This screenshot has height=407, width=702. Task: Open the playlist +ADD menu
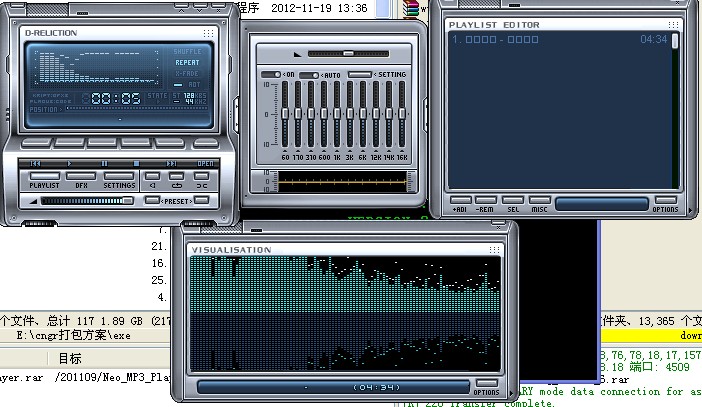(460, 209)
